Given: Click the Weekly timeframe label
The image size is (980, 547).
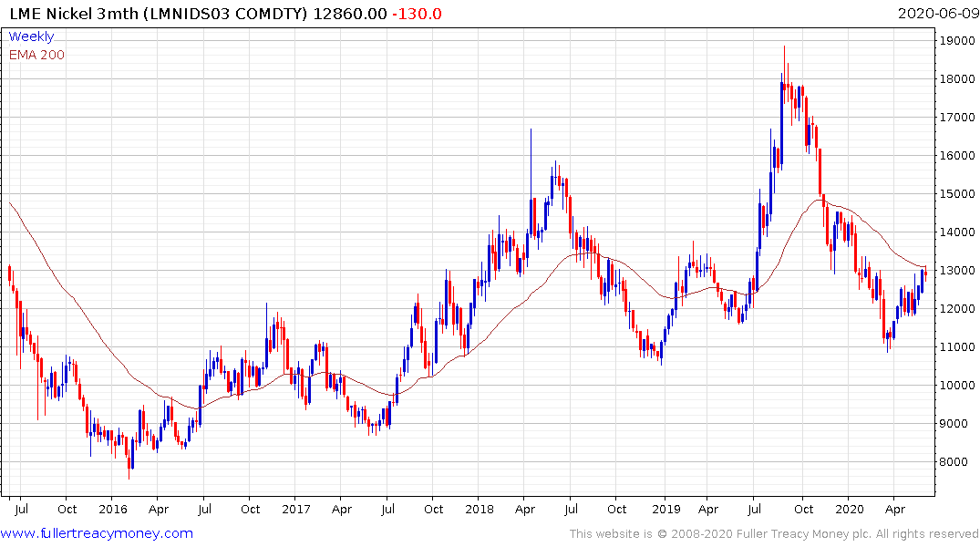Looking at the screenshot, I should (x=31, y=36).
